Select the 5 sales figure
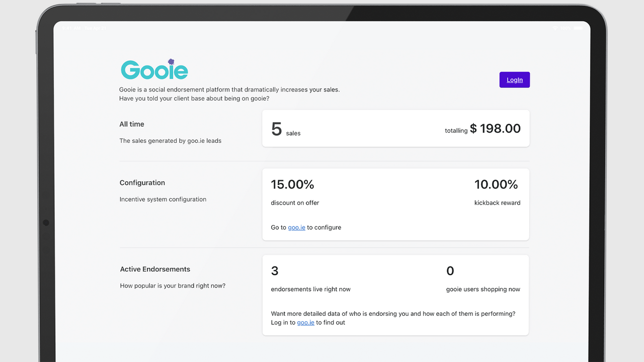The width and height of the screenshot is (644, 362). (276, 129)
